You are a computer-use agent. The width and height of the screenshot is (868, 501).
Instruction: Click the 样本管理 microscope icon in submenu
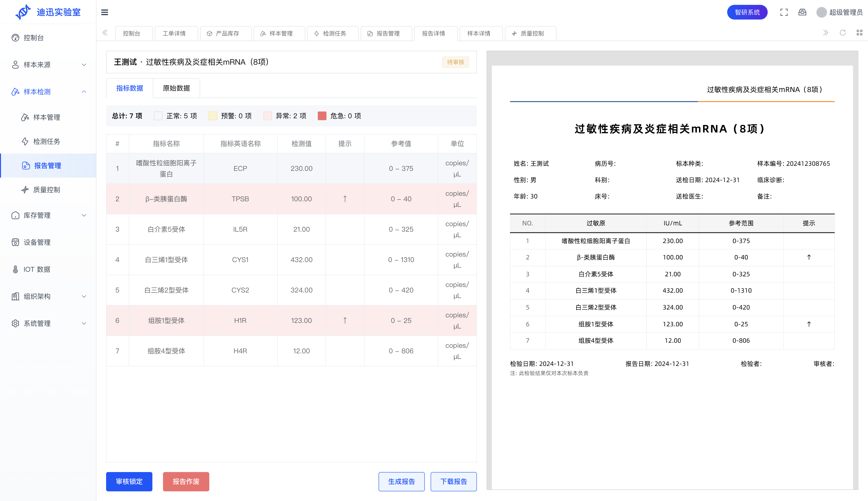pyautogui.click(x=25, y=117)
